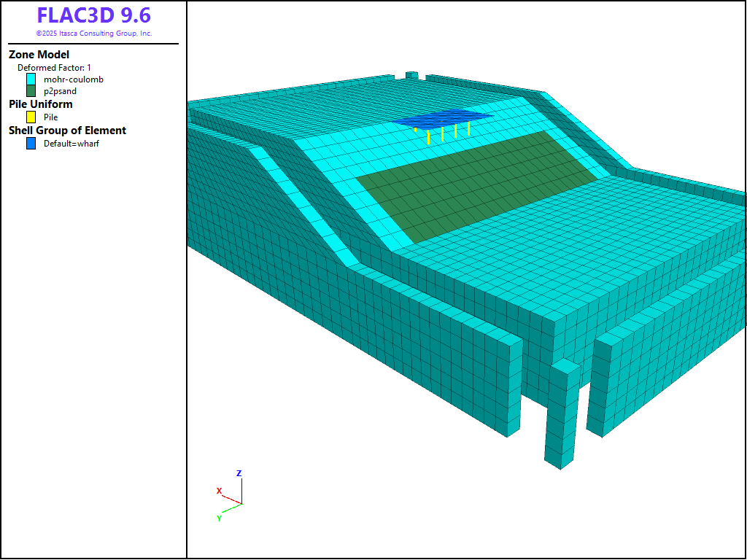This screenshot has height=560, width=747.
Task: Click the red X axis label on triad
Action: click(x=219, y=491)
